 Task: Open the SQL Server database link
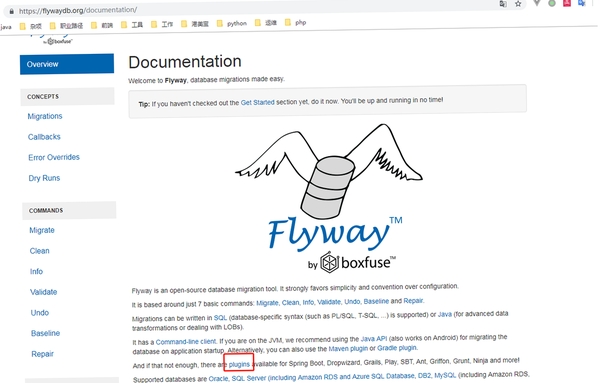pyautogui.click(x=249, y=378)
